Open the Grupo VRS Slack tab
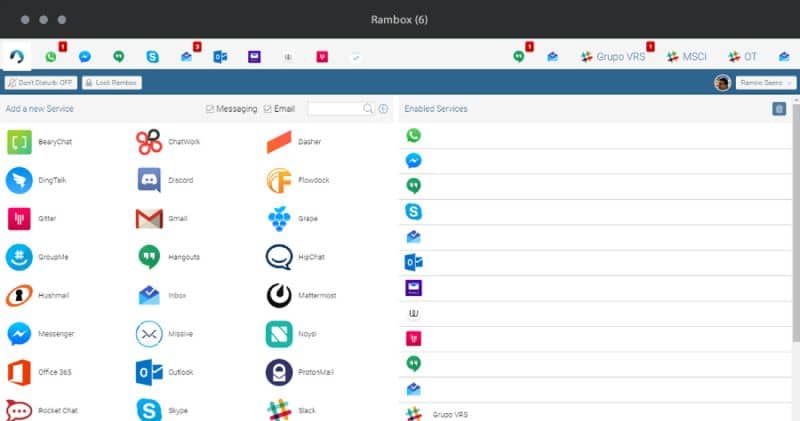Image resolution: width=800 pixels, height=421 pixels. coord(613,56)
